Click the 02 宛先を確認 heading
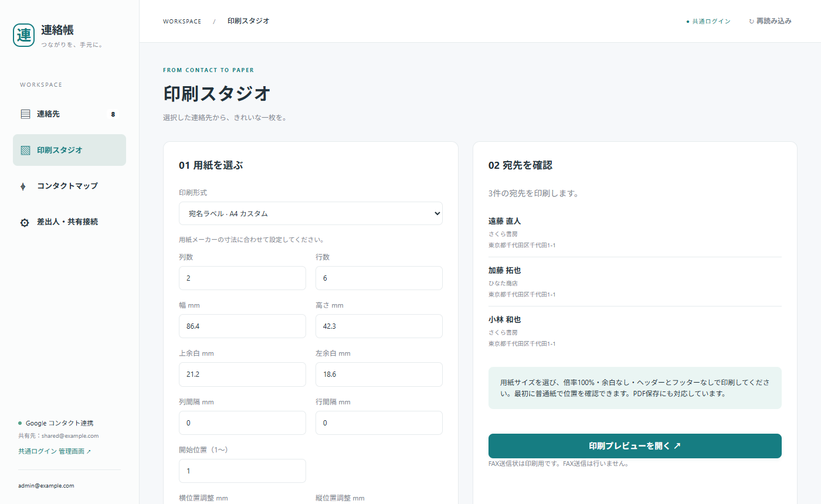This screenshot has width=821, height=504. [520, 165]
